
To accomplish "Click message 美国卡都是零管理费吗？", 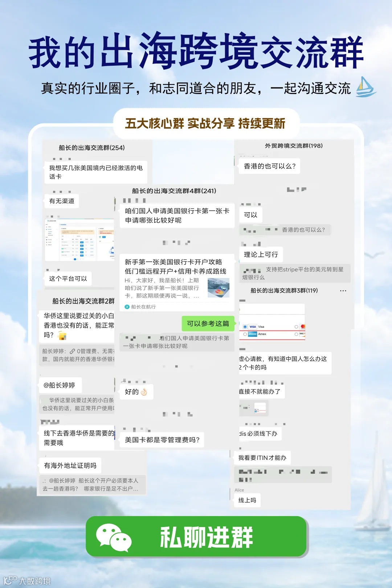I will tap(162, 440).
